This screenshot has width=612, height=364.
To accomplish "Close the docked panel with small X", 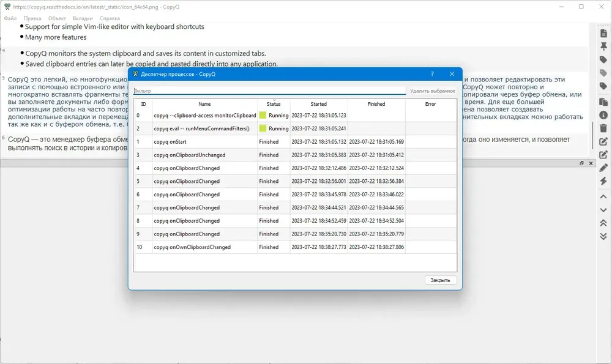I will coord(591,163).
